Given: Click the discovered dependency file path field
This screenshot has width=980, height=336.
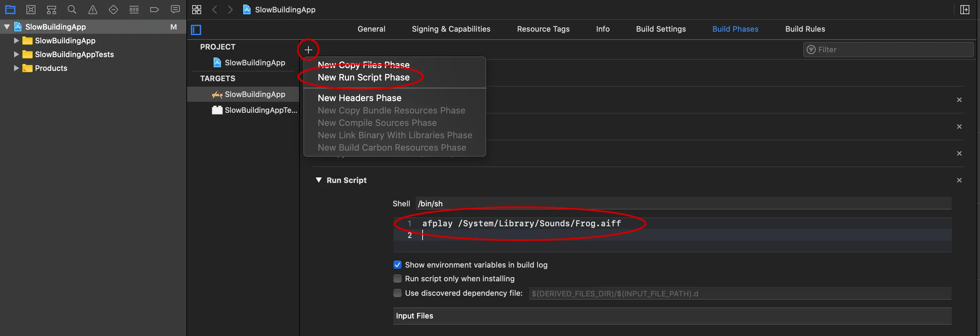Looking at the screenshot, I should 740,293.
